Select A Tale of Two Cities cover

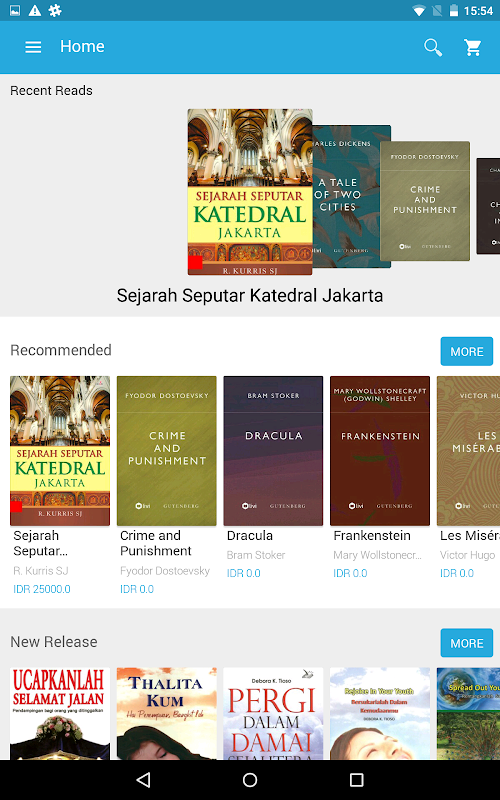[352, 196]
